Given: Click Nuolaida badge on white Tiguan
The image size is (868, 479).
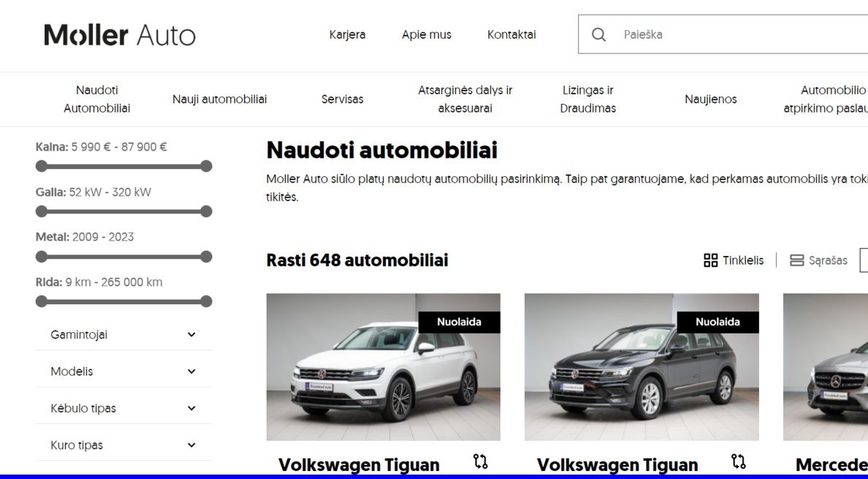Looking at the screenshot, I should 459,323.
